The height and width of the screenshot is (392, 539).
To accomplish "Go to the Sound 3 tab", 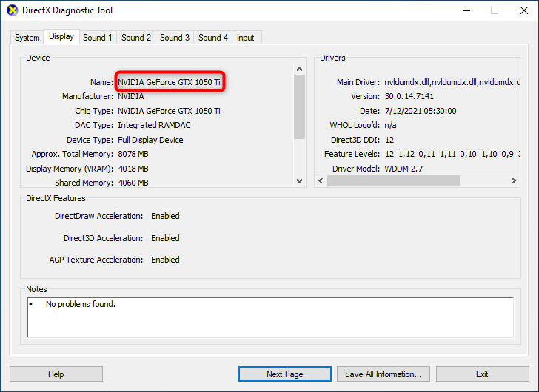I will (175, 38).
